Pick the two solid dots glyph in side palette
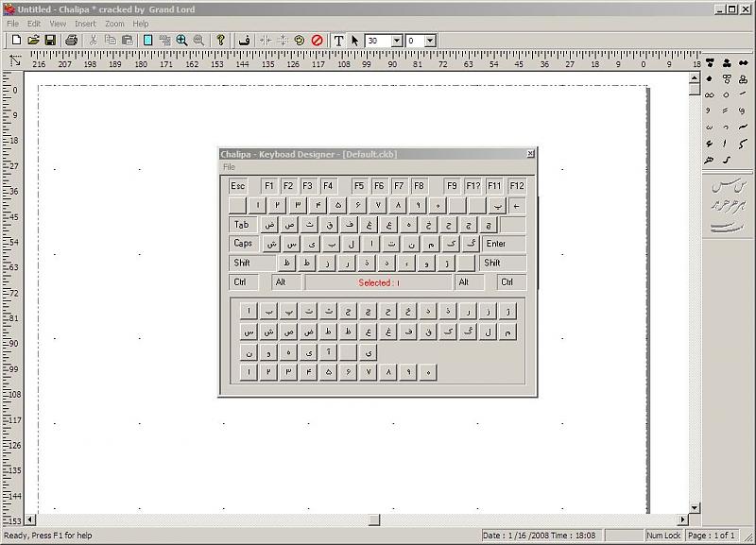Image resolution: width=756 pixels, height=545 pixels. coord(743,63)
